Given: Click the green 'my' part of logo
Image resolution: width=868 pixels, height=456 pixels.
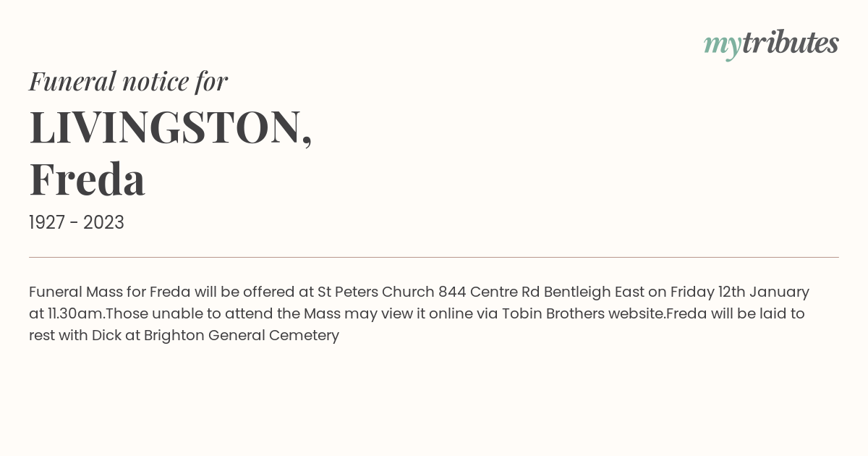Looking at the screenshot, I should point(723,46).
